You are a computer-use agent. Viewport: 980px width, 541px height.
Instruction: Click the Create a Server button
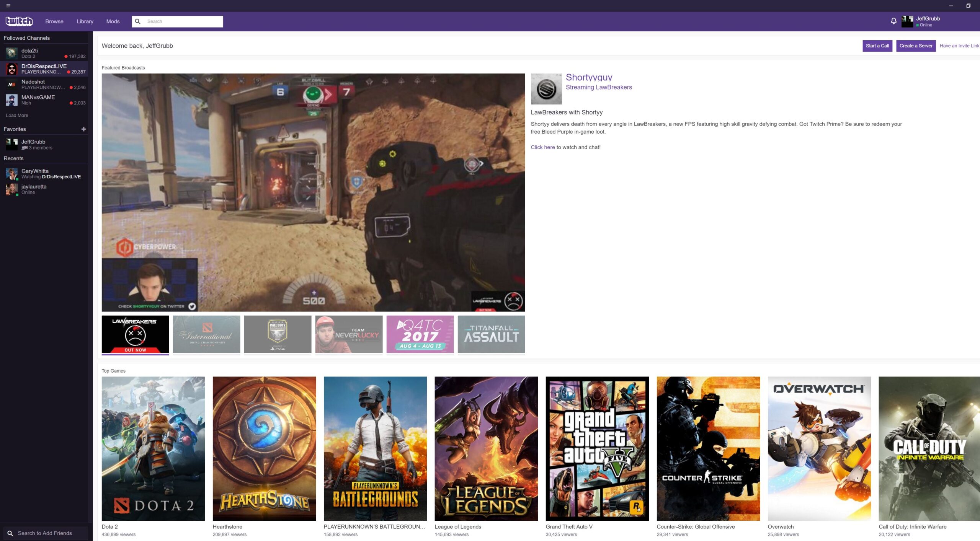tap(916, 46)
